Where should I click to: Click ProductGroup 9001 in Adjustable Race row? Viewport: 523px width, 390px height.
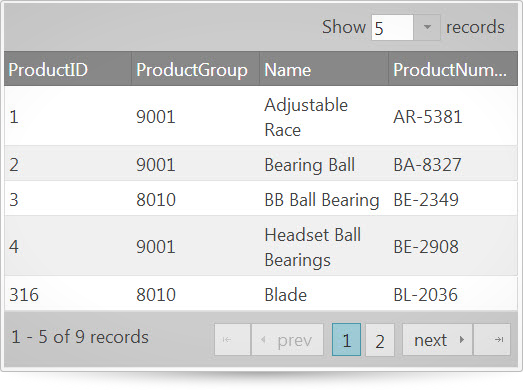[195, 116]
